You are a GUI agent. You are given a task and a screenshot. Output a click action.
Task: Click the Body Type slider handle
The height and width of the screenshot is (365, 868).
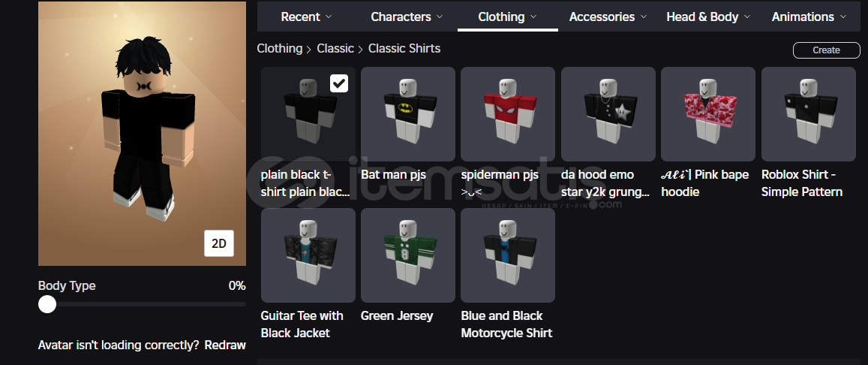[x=47, y=304]
